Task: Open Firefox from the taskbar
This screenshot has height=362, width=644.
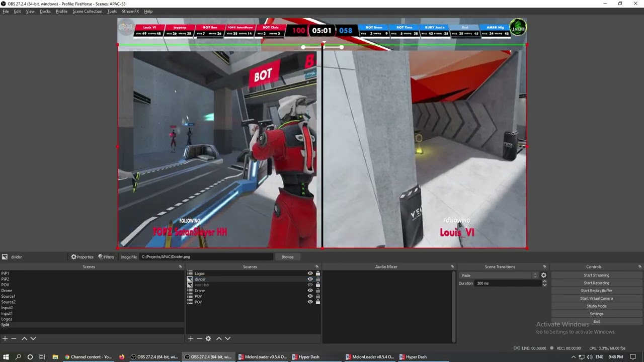Action: click(122, 357)
